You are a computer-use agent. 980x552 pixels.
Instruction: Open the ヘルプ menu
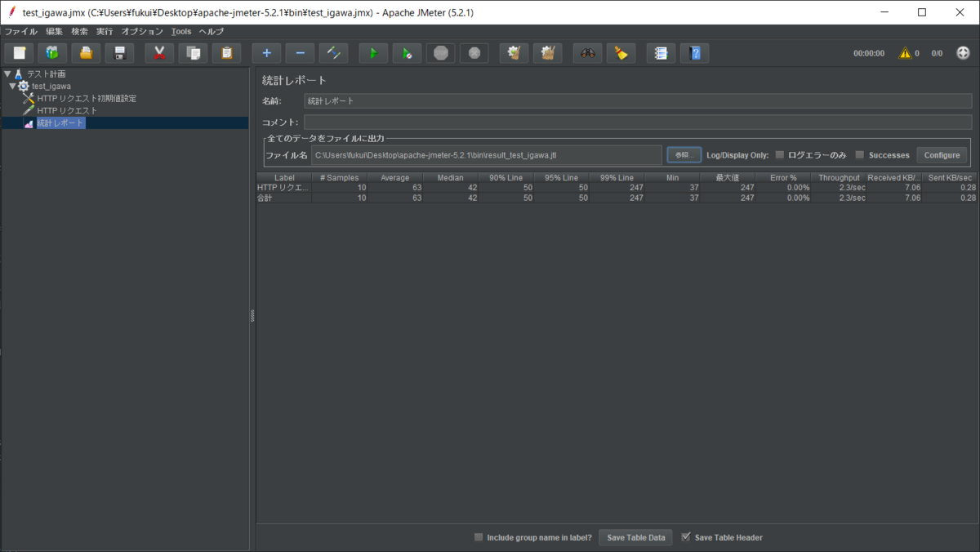click(x=212, y=31)
